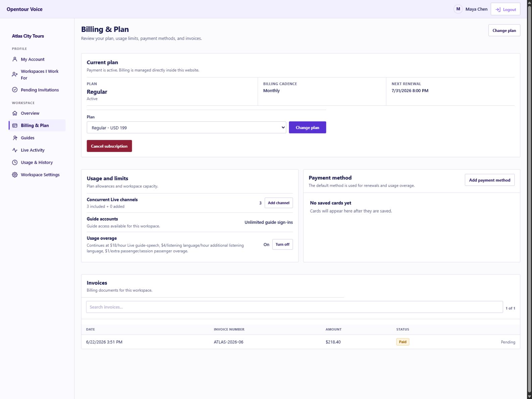Click the 3 included + 0 added text

(105, 207)
